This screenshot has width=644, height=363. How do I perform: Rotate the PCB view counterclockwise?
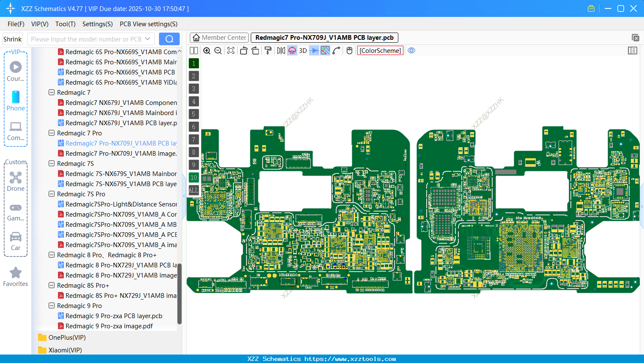tap(244, 50)
